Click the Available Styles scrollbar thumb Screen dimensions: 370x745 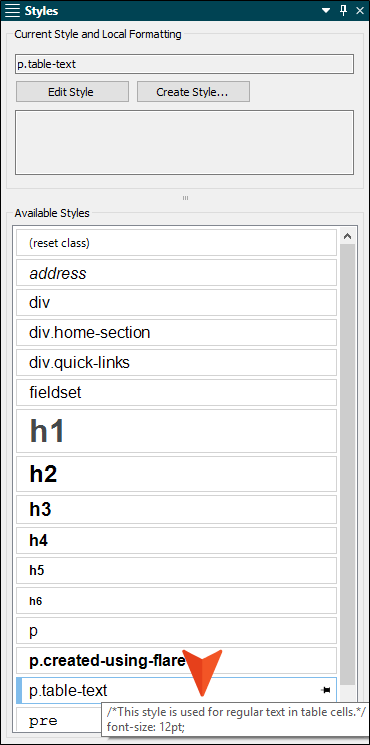(348, 464)
